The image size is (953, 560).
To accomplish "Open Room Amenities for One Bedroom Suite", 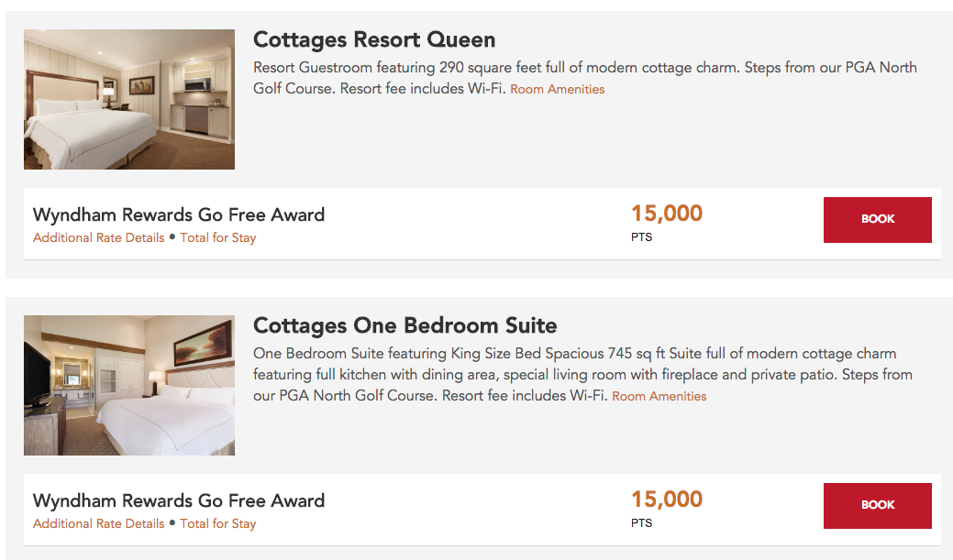I will pyautogui.click(x=659, y=396).
